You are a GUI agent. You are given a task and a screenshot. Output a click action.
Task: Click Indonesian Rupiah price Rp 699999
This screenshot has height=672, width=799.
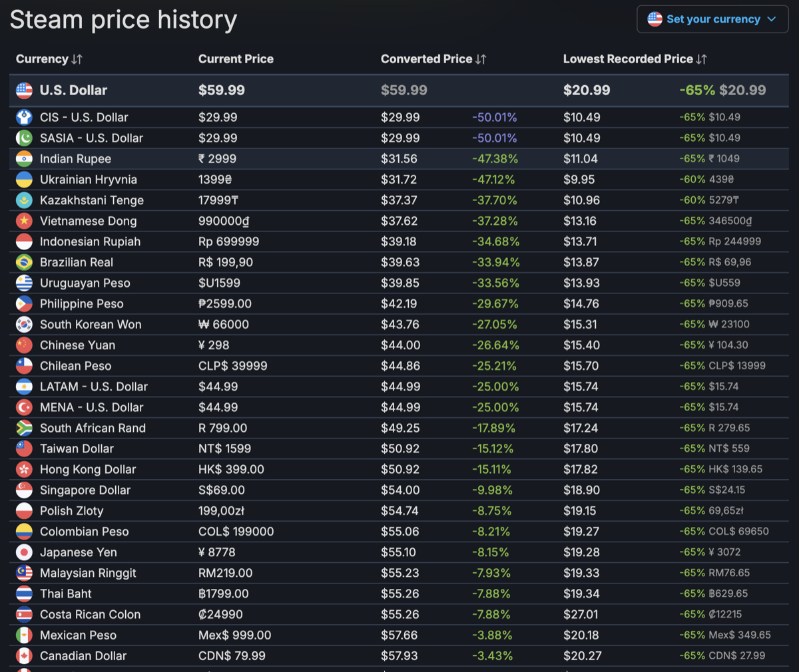click(228, 242)
